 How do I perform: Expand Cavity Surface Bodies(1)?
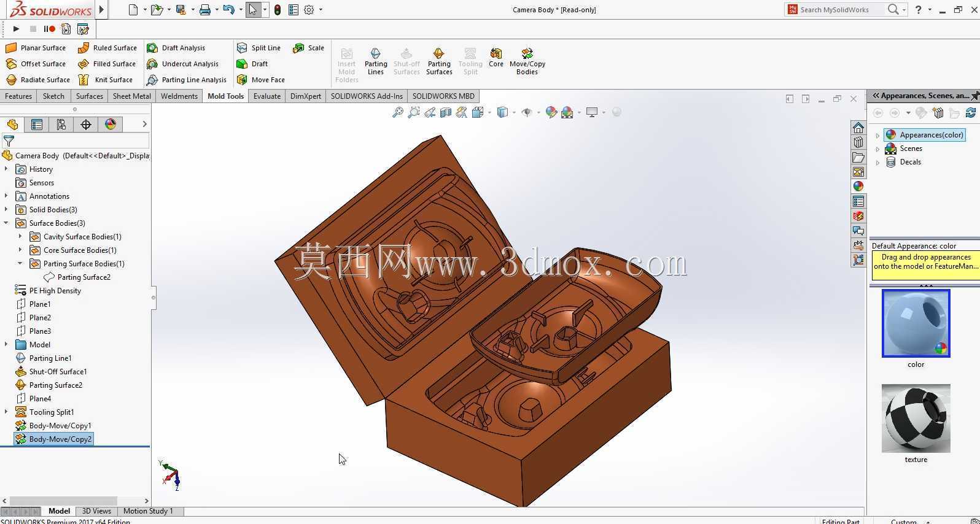(20, 237)
